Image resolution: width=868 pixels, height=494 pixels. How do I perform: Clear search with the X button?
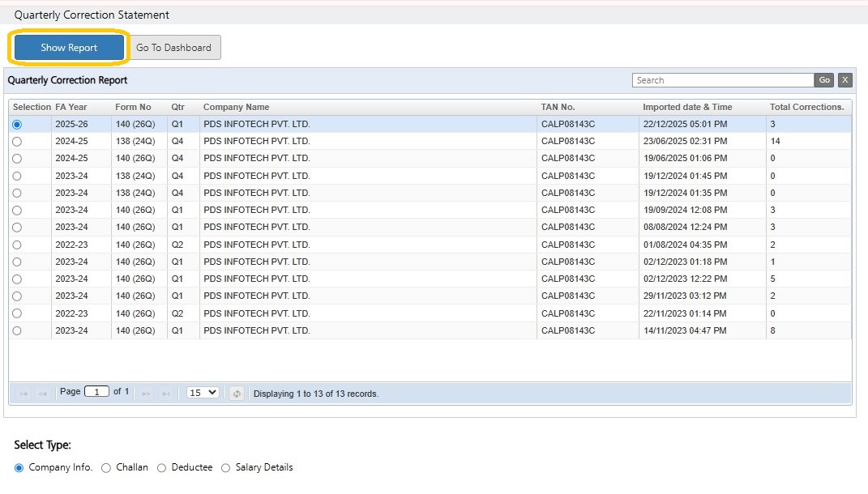click(844, 80)
